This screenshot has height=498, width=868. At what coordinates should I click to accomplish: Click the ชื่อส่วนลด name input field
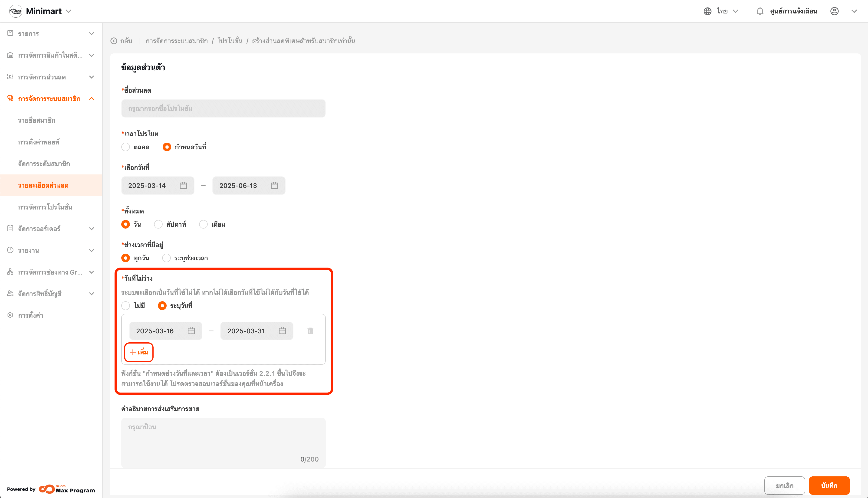click(223, 108)
